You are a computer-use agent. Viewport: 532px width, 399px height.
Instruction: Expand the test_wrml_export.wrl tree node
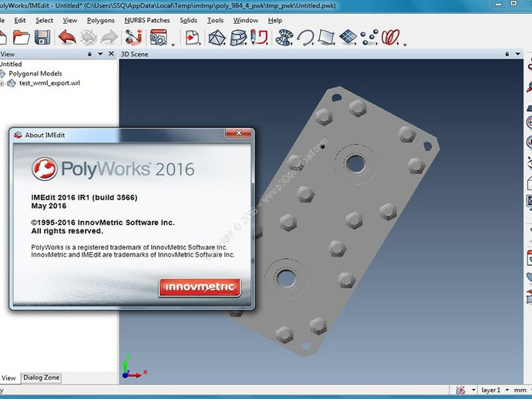[x=2, y=83]
